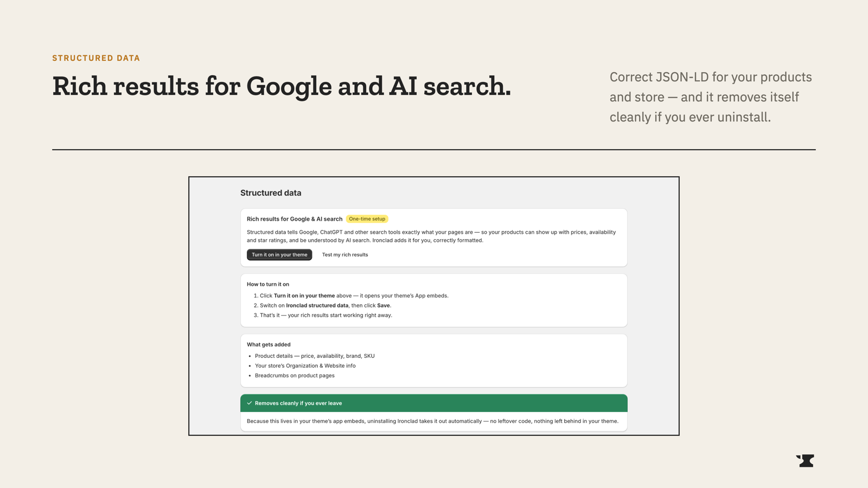Viewport: 868px width, 488px height.
Task: Click the uninstalling Ironclad explanation text
Action: tap(432, 421)
